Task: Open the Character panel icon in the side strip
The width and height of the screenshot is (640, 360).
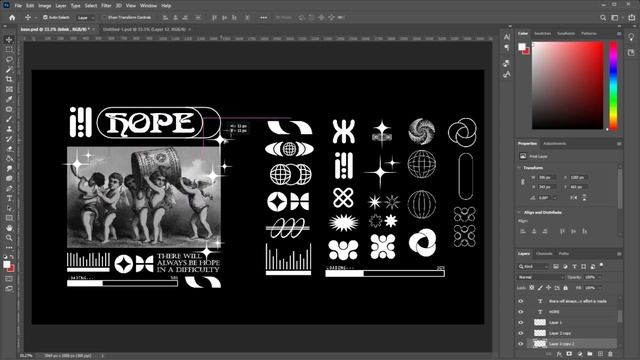Action: point(507,37)
